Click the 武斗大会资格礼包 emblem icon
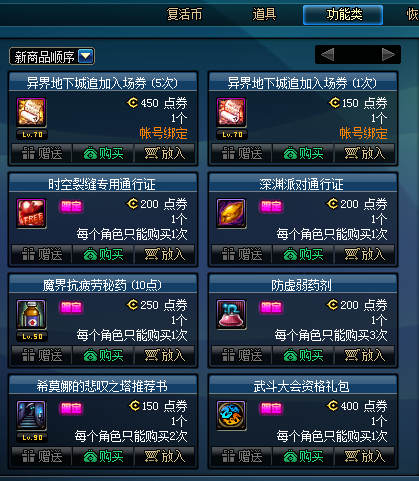 pyautogui.click(x=231, y=415)
